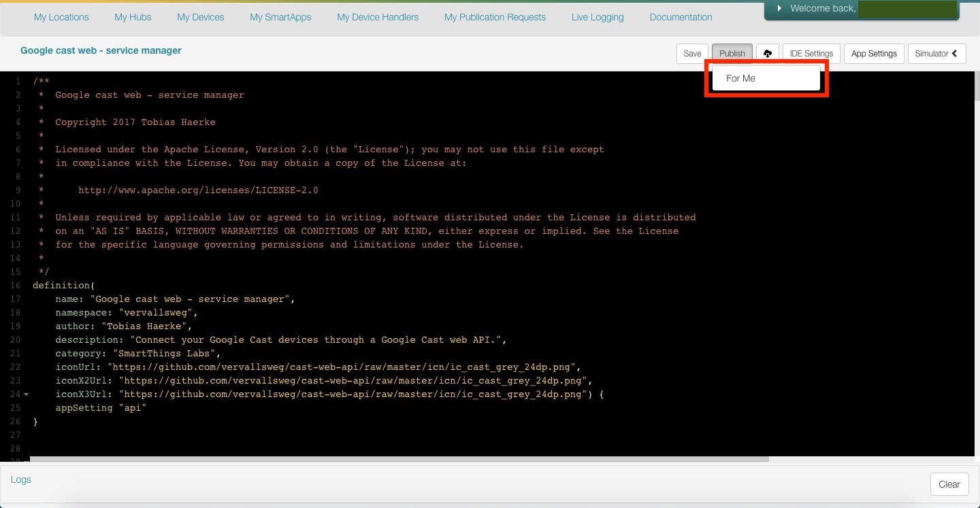The height and width of the screenshot is (508, 980).
Task: Open IDE Settings
Action: click(811, 54)
